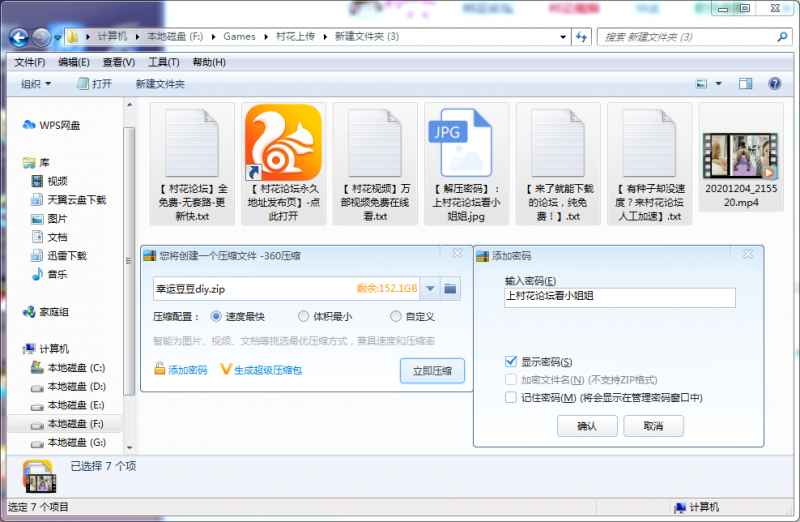Click the back navigation arrow

[18, 37]
